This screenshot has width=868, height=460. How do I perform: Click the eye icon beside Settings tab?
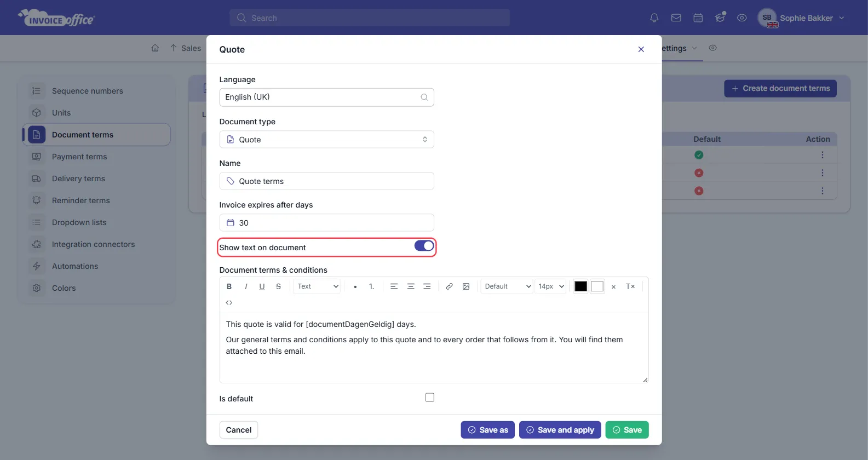(713, 48)
